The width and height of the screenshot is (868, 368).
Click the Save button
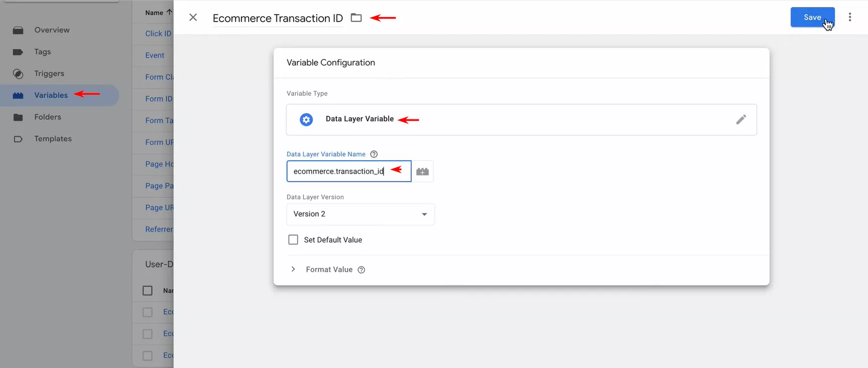812,17
